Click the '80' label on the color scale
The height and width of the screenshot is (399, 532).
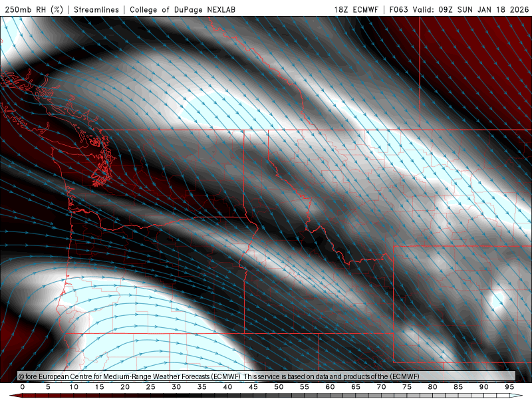click(x=433, y=387)
